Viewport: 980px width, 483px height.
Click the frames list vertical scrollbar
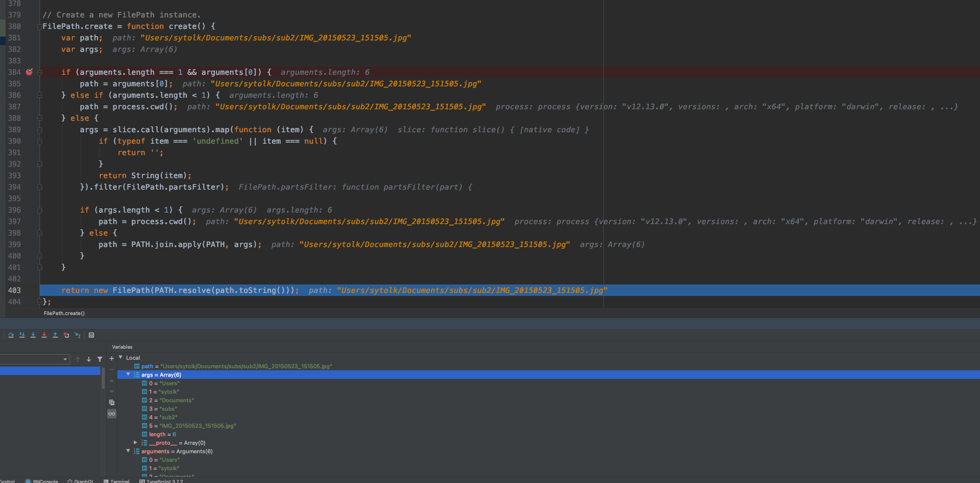(103, 378)
